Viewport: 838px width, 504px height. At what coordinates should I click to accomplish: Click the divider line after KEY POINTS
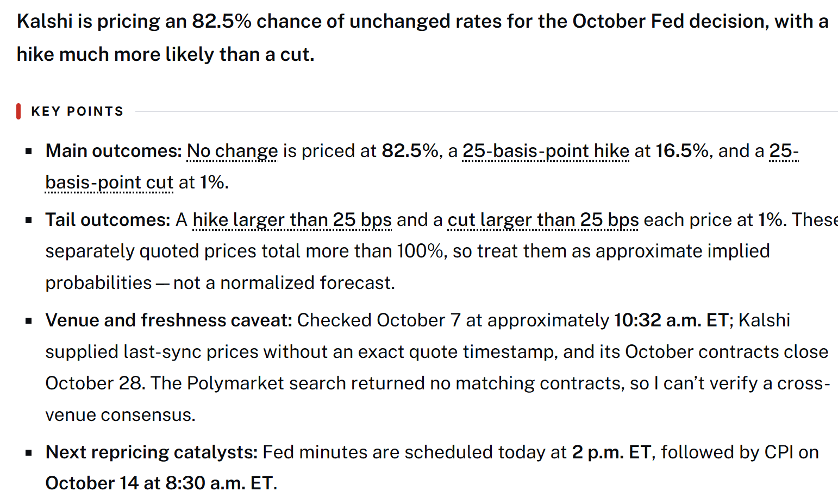coord(486,111)
